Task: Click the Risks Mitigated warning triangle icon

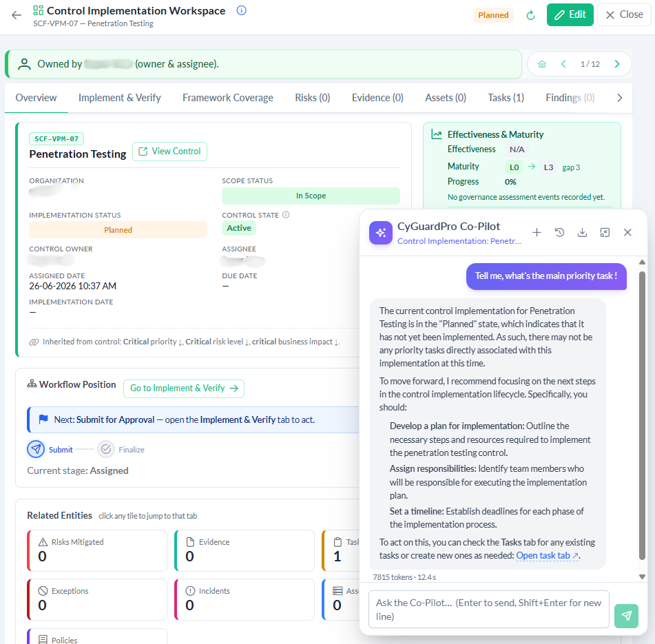Action: click(x=43, y=542)
